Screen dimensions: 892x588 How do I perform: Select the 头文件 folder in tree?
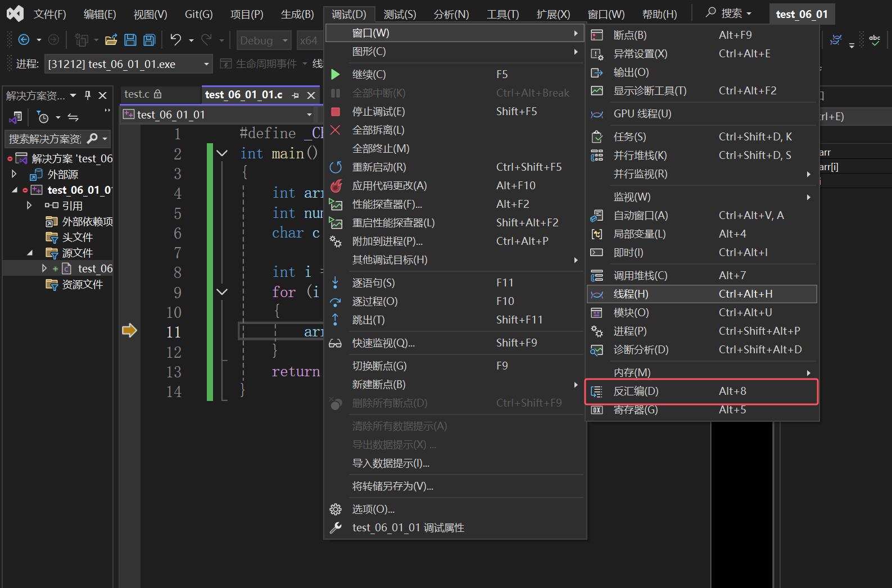click(x=78, y=237)
